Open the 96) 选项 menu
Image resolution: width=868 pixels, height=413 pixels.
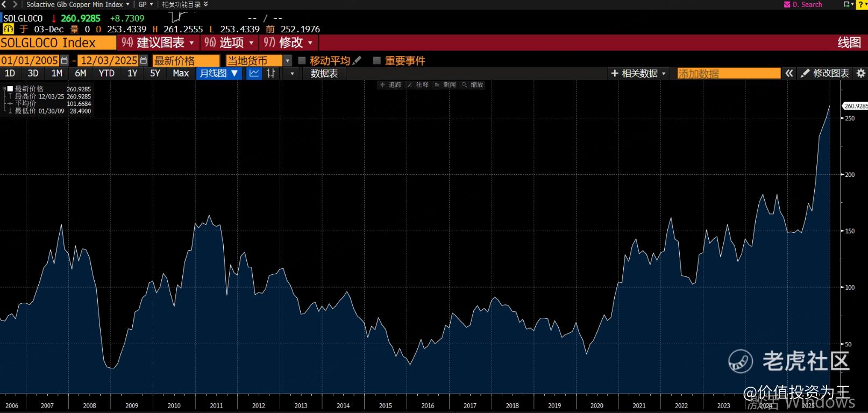(229, 42)
